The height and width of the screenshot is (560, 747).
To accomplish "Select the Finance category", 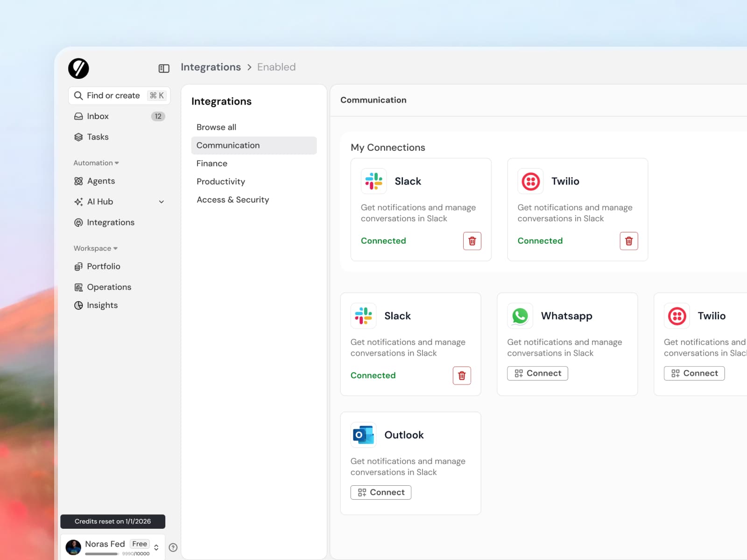I will pos(212,163).
